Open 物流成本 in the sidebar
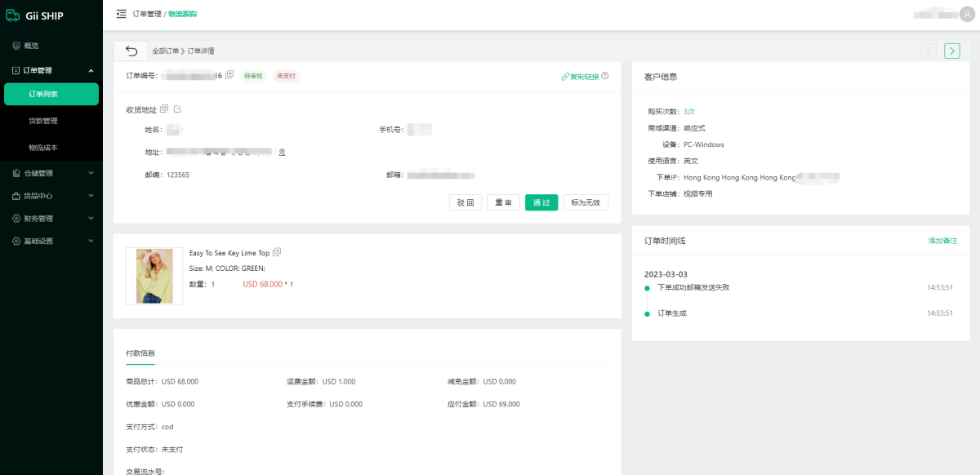Viewport: 980px width, 475px height. 43,148
